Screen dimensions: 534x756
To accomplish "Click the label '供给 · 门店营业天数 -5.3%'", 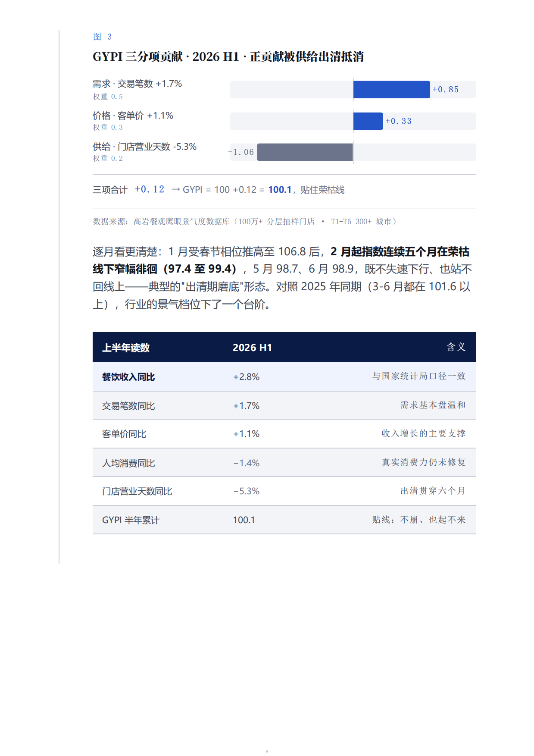I will click(144, 147).
